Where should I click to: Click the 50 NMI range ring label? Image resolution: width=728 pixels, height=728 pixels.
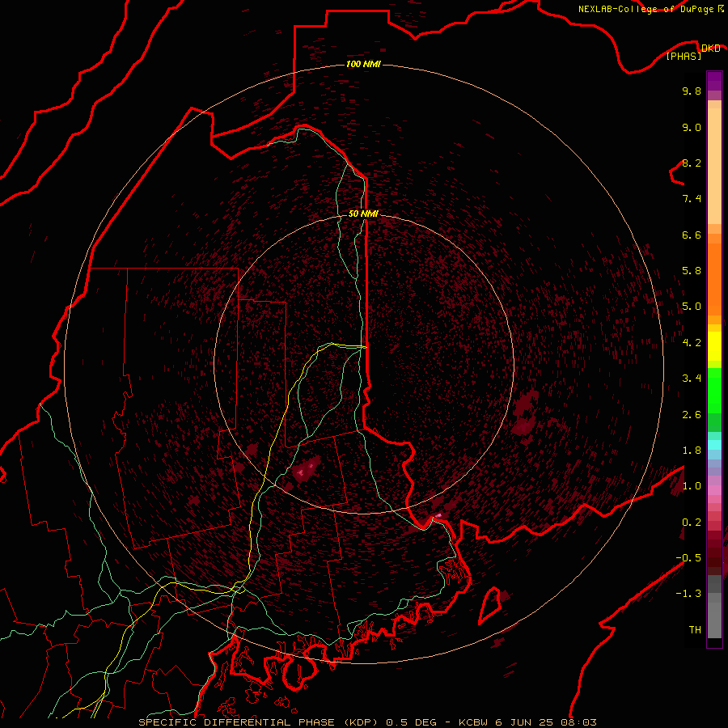click(363, 214)
